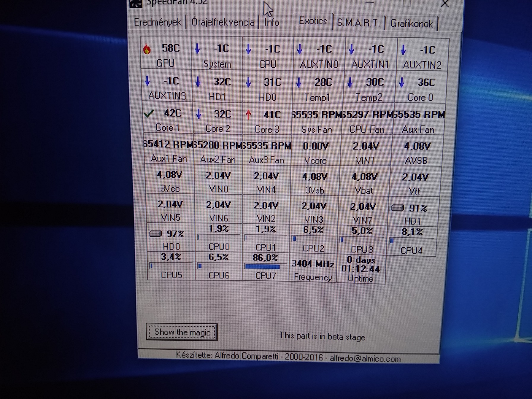The image size is (532, 399).
Task: Click the Vtt voltage label
Action: coord(414,191)
